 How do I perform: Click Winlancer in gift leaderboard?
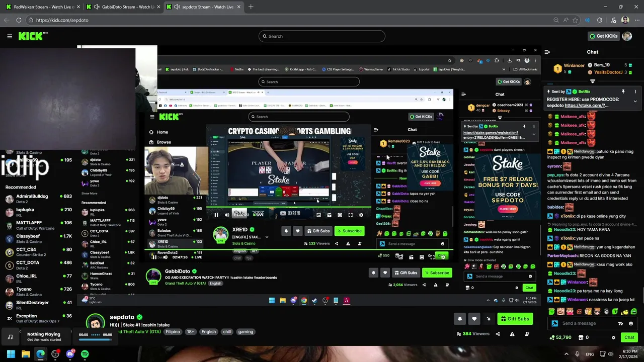coord(574,65)
